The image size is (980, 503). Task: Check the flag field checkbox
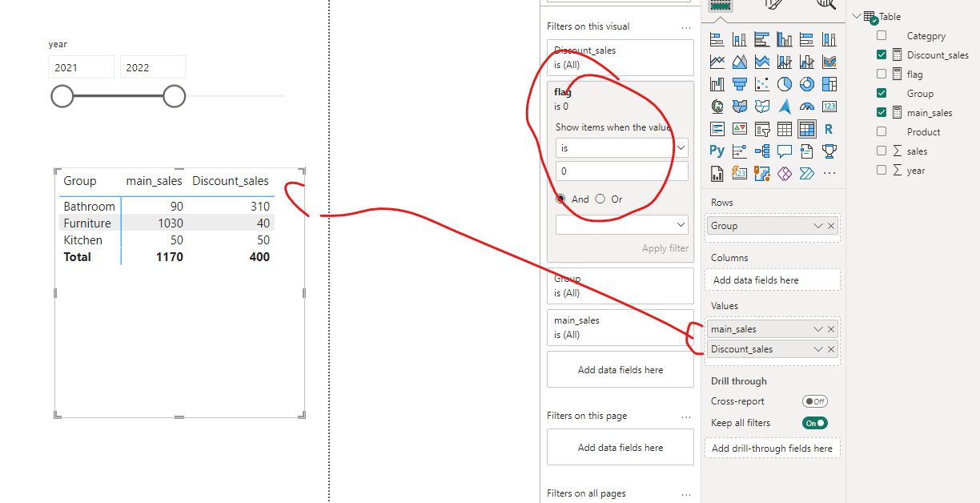coord(882,74)
